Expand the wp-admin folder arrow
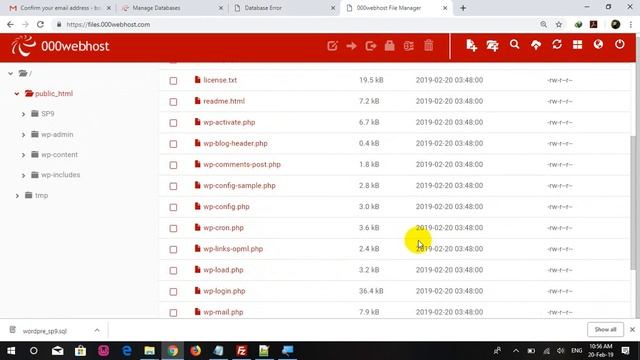The width and height of the screenshot is (640, 360). point(23,135)
